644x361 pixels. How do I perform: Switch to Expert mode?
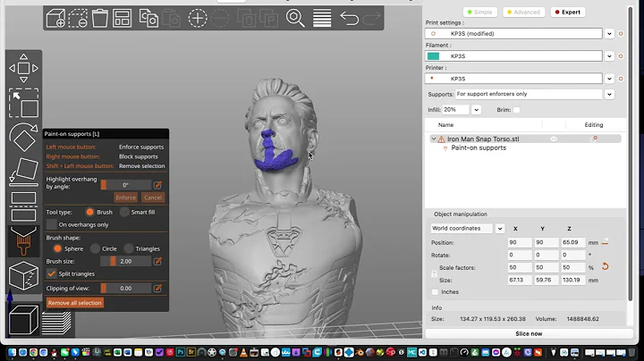[568, 13]
